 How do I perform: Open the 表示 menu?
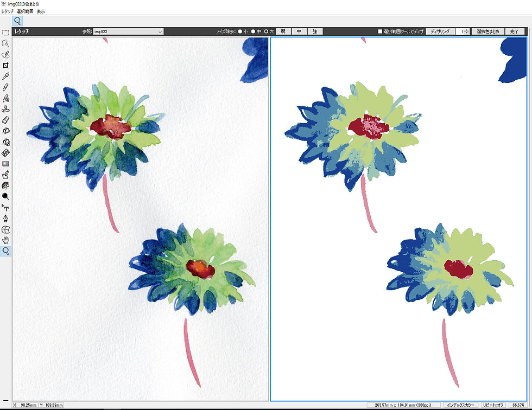[41, 11]
